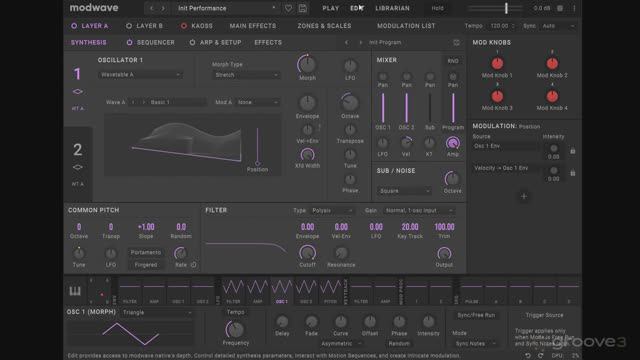
Task: Switch to PLAY mode
Action: 331,8
